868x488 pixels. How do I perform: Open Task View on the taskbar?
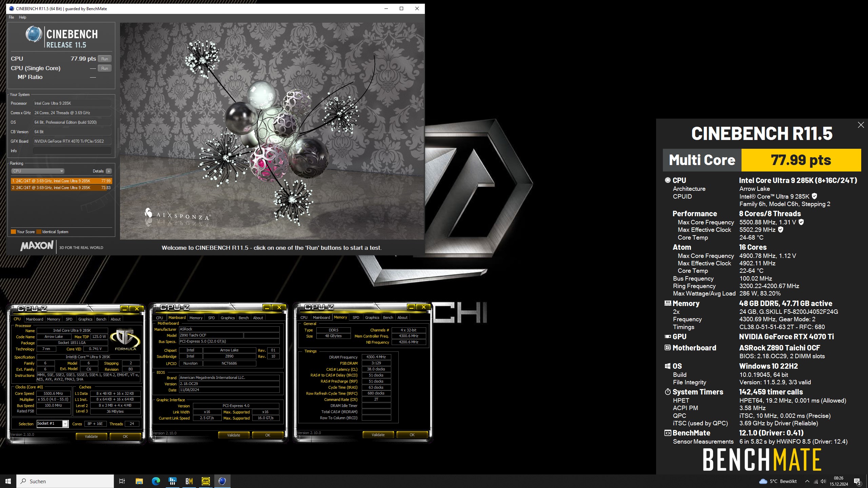(122, 481)
